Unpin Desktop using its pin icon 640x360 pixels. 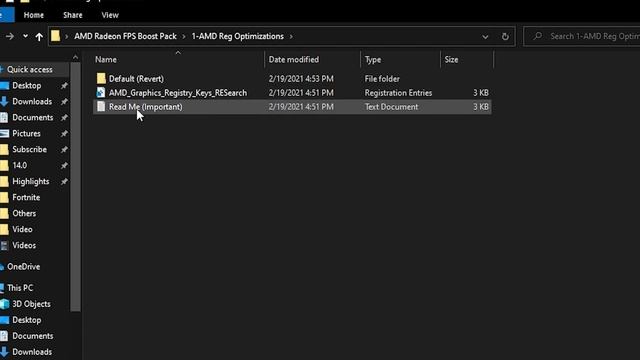coord(64,86)
